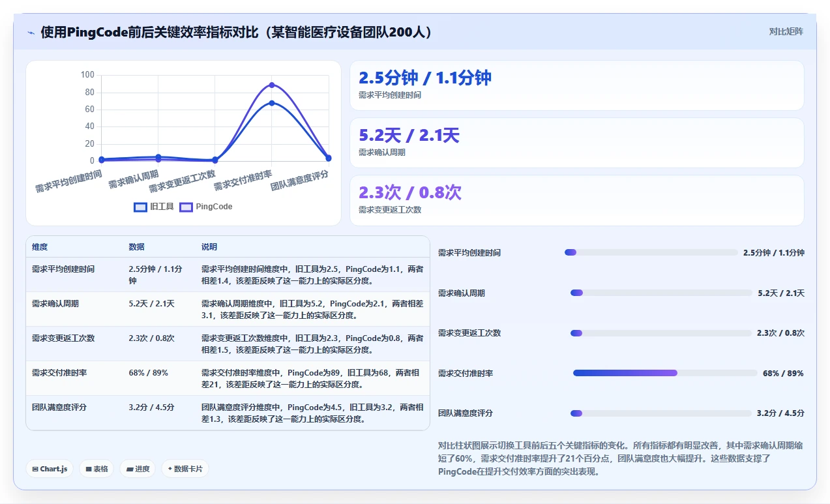830x504 pixels.
Task: Click the 说明 column header
Action: click(209, 247)
